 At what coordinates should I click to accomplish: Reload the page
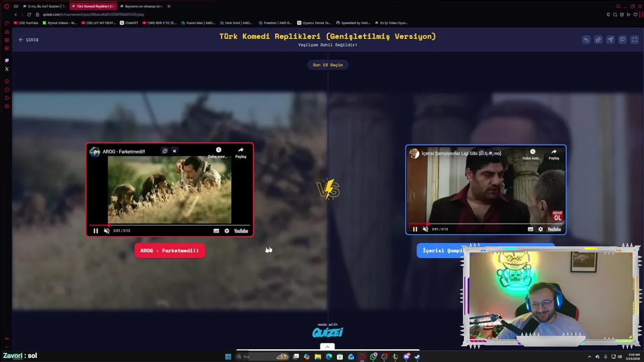click(x=29, y=15)
